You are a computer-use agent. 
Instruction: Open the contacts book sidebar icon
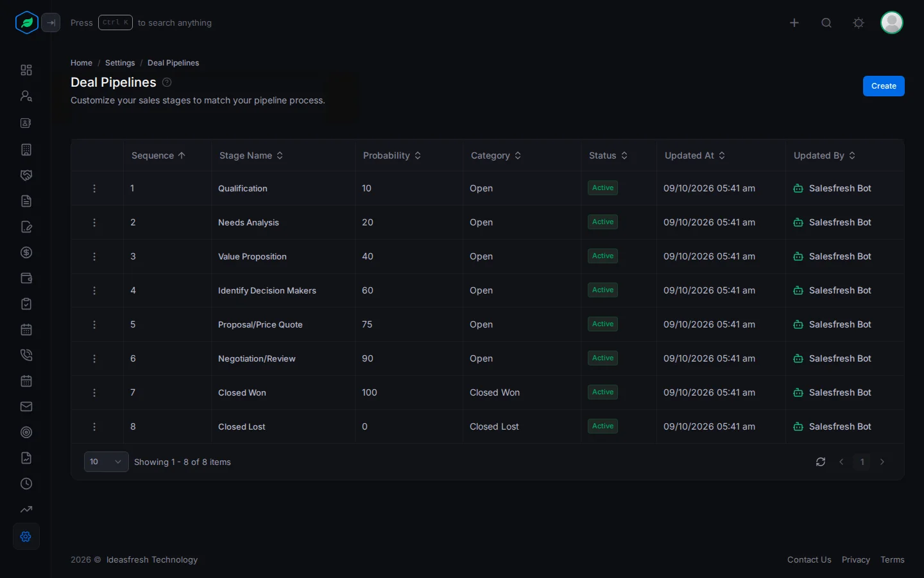point(26,123)
